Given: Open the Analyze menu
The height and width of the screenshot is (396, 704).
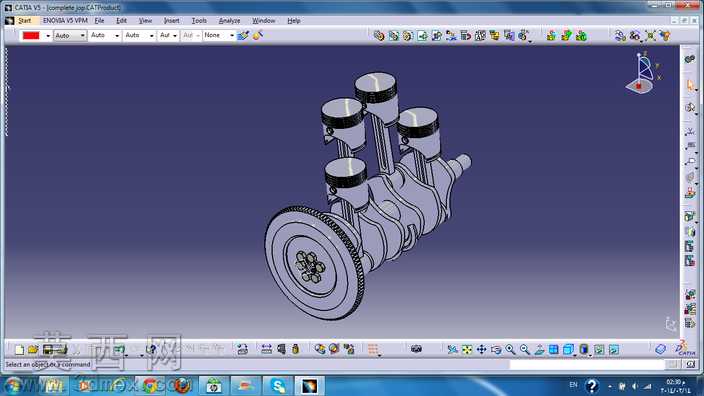Looking at the screenshot, I should pos(229,21).
